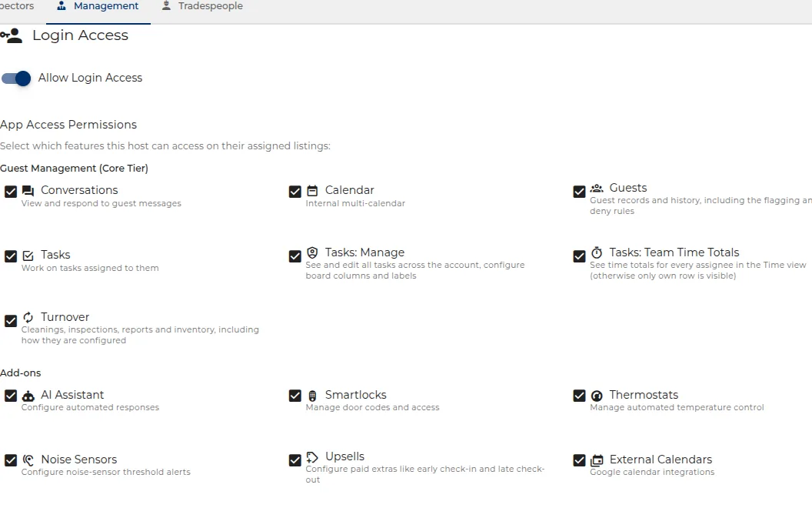This screenshot has height=508, width=812.
Task: Click the Tradespeople tab person icon
Action: [166, 5]
